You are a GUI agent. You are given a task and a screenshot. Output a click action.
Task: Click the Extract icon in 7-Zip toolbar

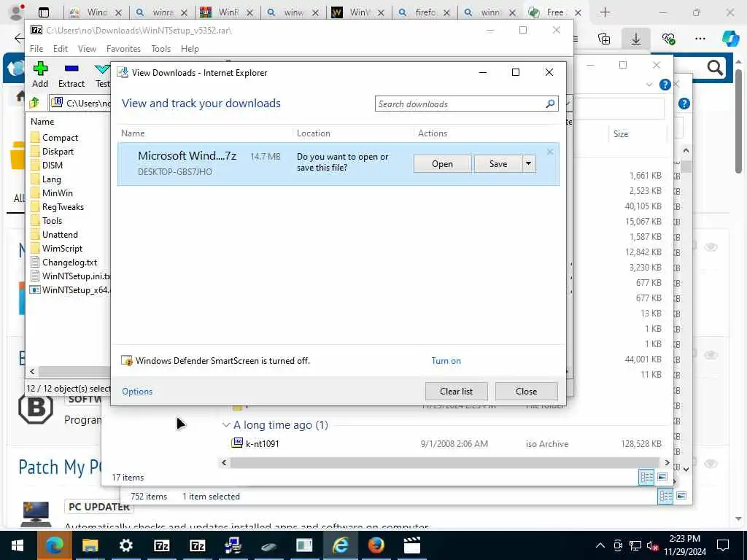click(x=71, y=75)
